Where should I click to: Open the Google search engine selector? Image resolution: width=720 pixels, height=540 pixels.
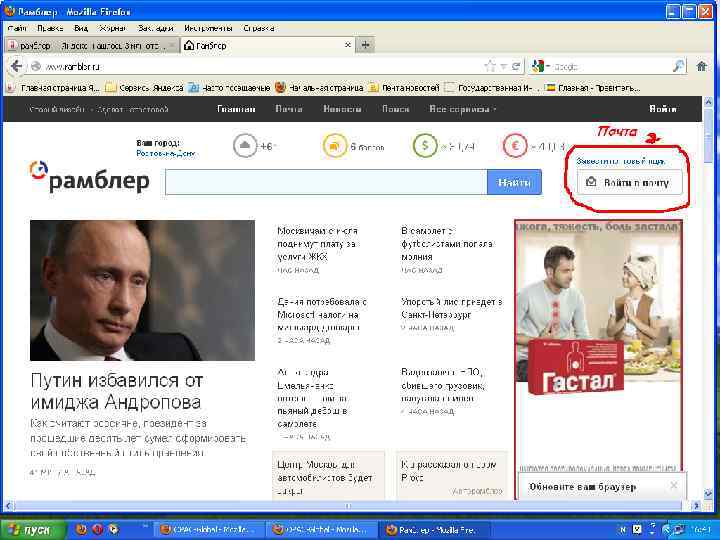(540, 67)
